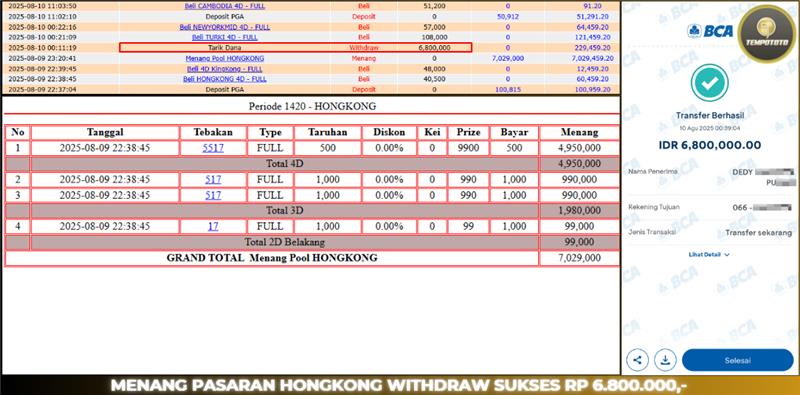Click the Periode 1420 - HONGKONG heading
Screen dimensions: 800x395
[x=312, y=106]
